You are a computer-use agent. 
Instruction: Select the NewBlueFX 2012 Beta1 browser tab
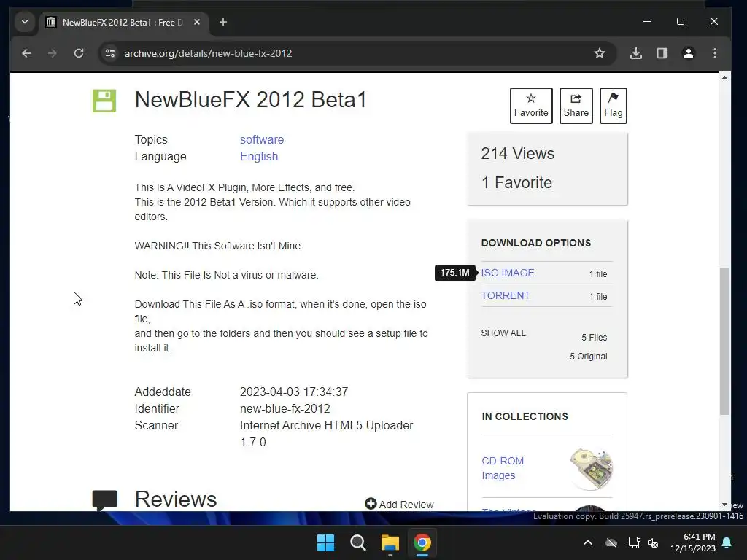123,23
